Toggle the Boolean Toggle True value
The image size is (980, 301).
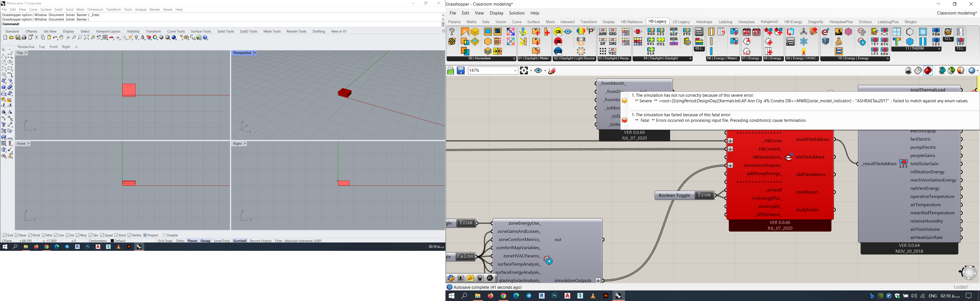coord(704,195)
